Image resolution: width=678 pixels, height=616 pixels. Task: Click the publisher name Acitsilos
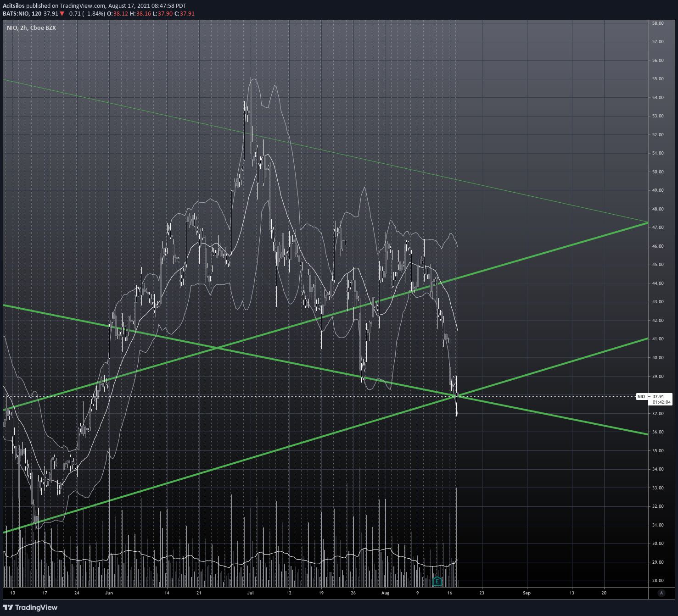click(x=14, y=6)
